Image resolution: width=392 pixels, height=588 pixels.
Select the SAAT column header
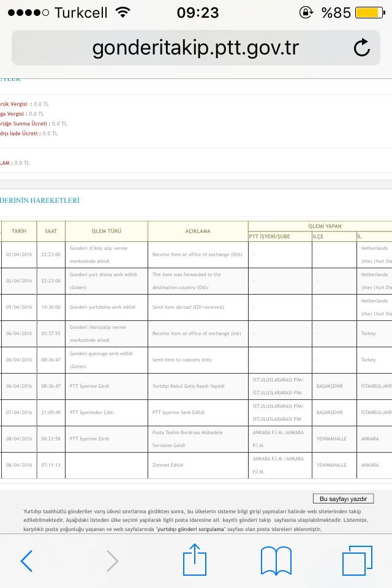51,231
